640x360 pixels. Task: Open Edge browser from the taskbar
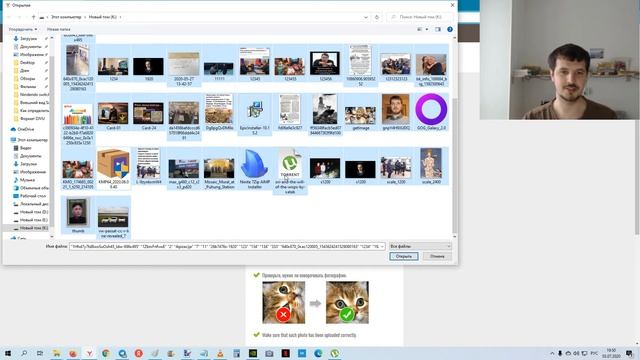pos(318,353)
